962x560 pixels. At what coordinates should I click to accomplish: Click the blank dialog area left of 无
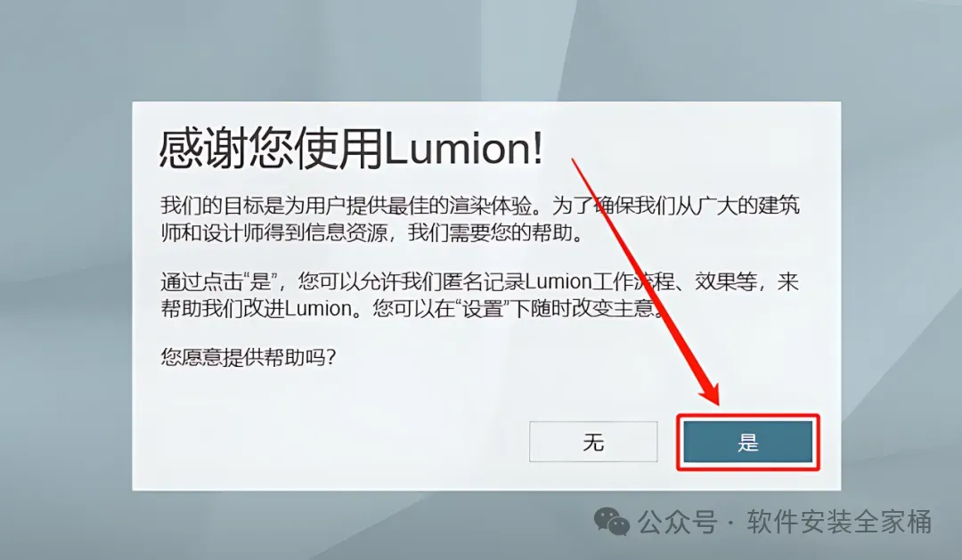[x=331, y=442]
